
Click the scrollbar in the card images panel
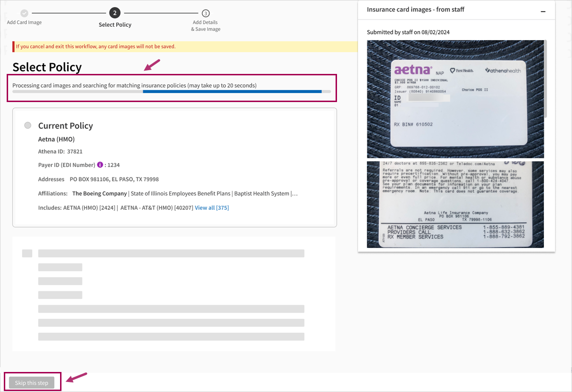[545, 79]
